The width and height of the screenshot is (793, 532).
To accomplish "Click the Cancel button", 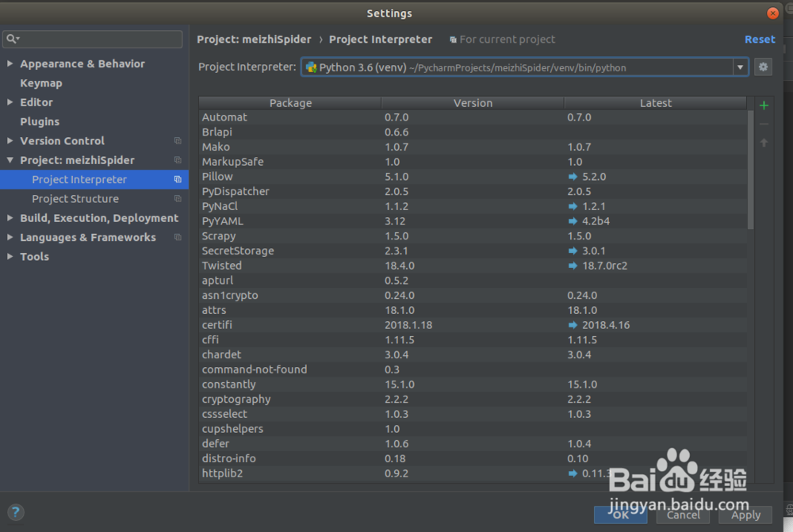I will (x=683, y=515).
